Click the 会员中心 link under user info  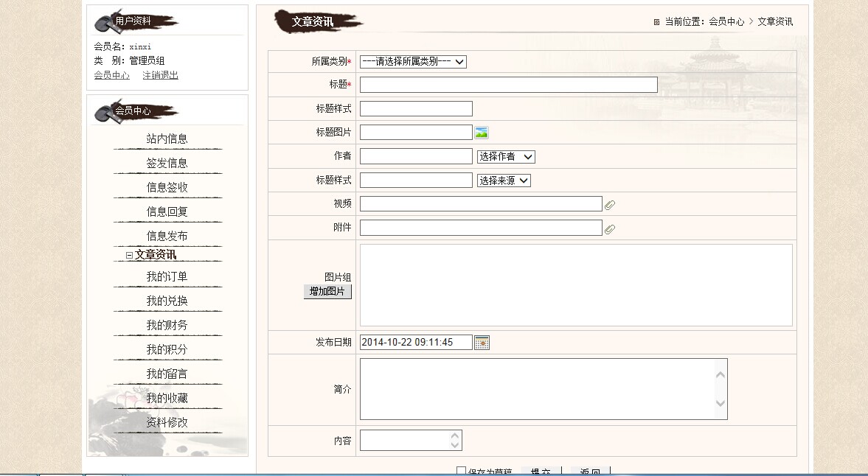111,75
